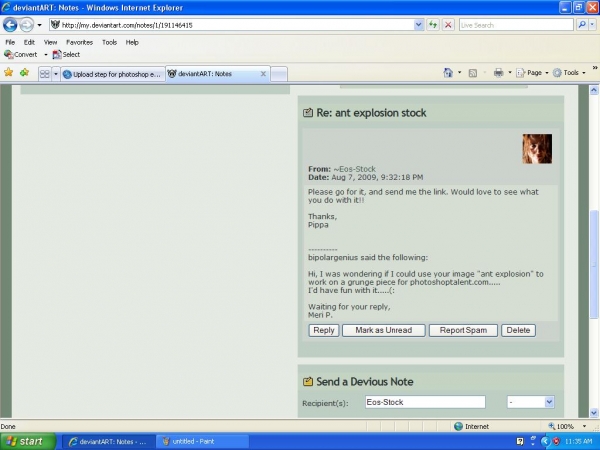600x450 pixels.
Task: Click the note icon beside Send a Devious Note
Action: click(308, 382)
